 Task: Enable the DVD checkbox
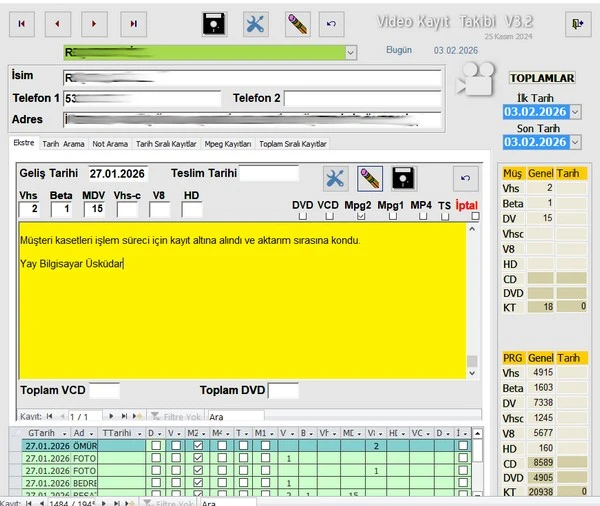point(302,216)
